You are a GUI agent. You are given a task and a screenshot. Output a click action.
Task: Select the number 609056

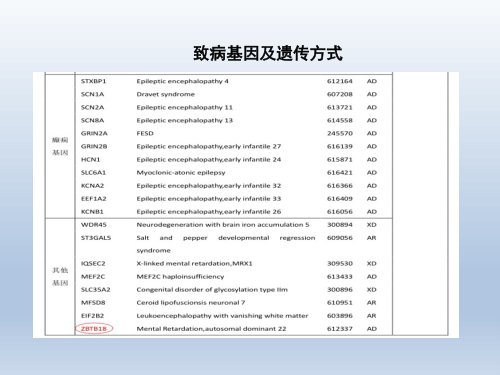tap(339, 238)
